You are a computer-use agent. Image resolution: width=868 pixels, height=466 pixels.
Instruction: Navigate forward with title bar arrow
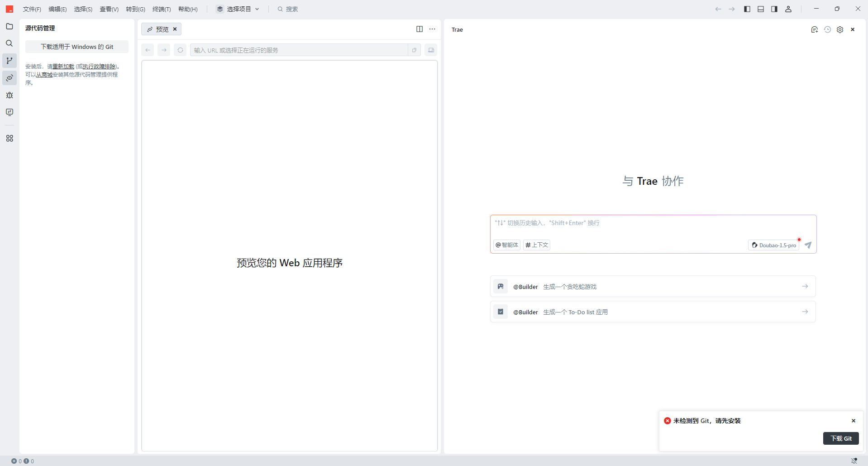[732, 9]
